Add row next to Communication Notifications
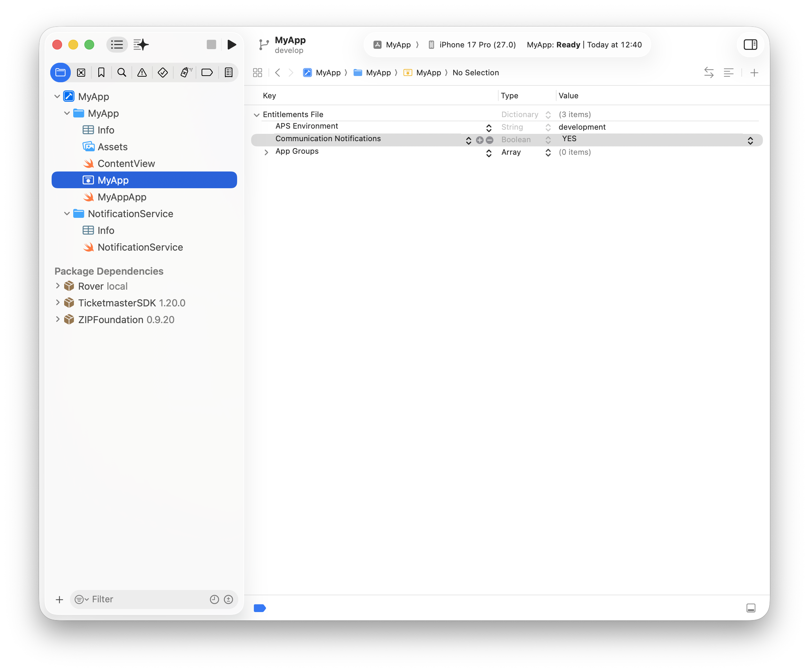The image size is (809, 672). [479, 140]
